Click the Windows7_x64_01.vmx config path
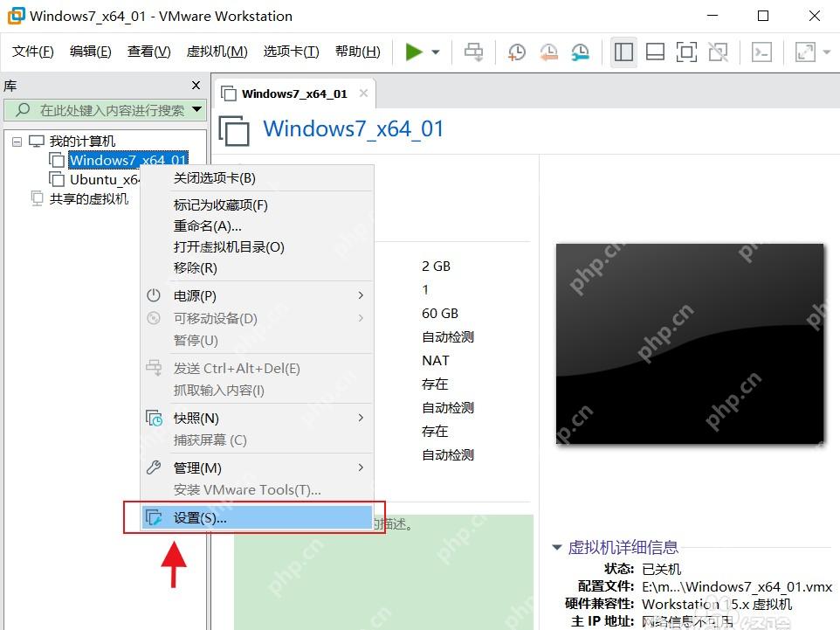Viewport: 840px width, 630px height. coord(737,586)
